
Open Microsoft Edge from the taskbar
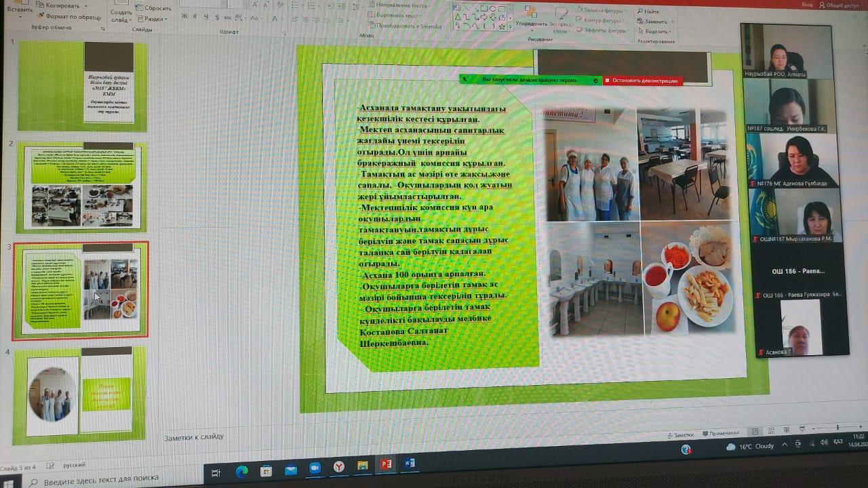click(x=241, y=470)
